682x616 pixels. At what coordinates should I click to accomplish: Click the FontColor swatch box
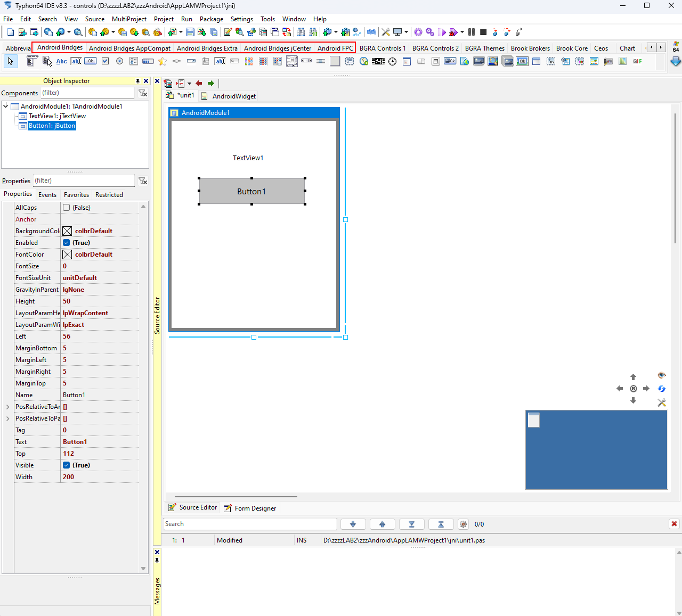point(67,254)
